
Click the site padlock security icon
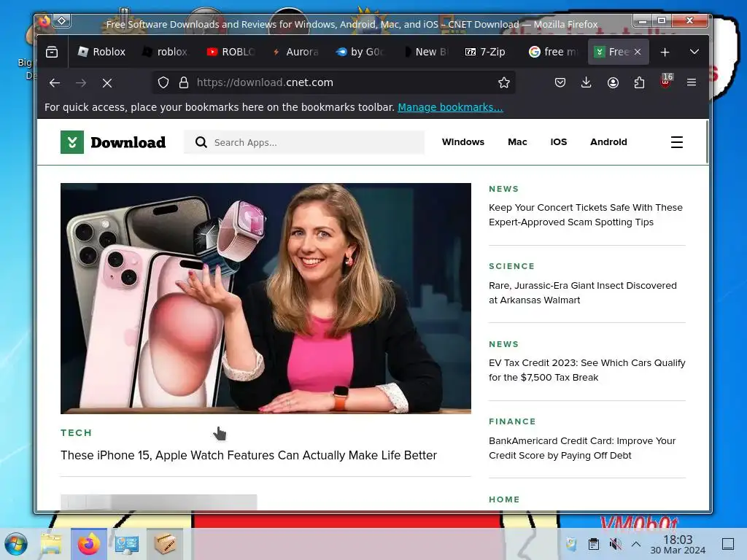(x=184, y=82)
